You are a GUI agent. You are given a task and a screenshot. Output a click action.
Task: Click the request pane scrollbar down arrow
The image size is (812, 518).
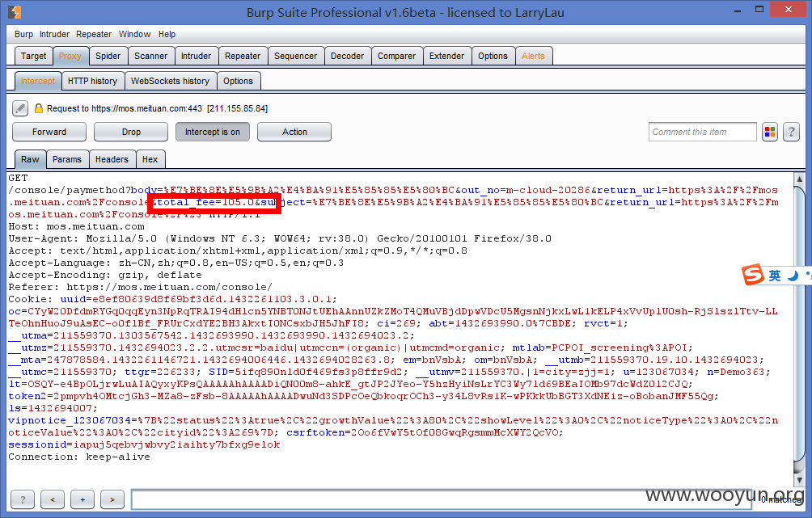799,480
